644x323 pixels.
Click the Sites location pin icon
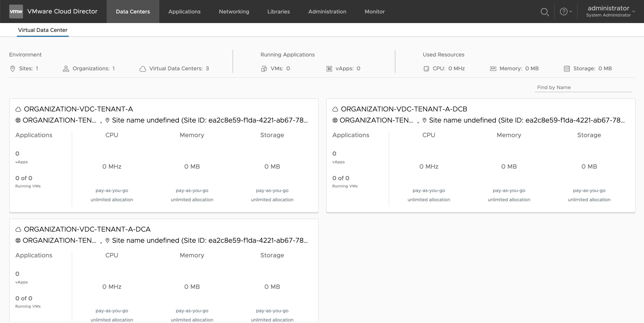12,69
